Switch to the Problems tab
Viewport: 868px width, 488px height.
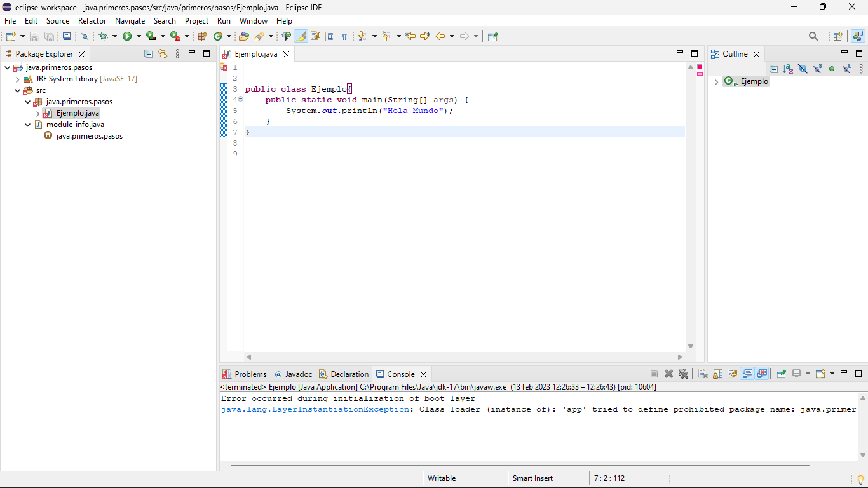point(244,374)
